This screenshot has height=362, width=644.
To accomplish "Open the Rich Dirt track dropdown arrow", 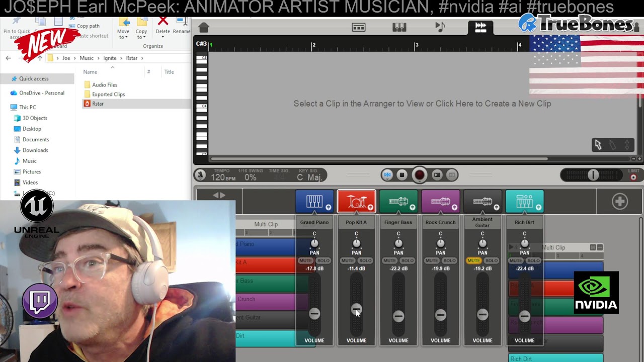I will point(538,207).
